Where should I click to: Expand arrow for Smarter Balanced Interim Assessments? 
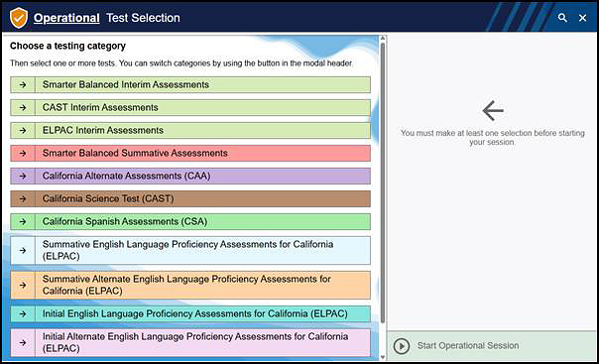(23, 84)
